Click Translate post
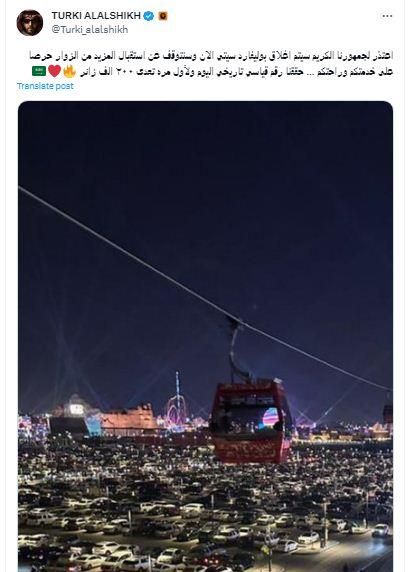 point(45,86)
